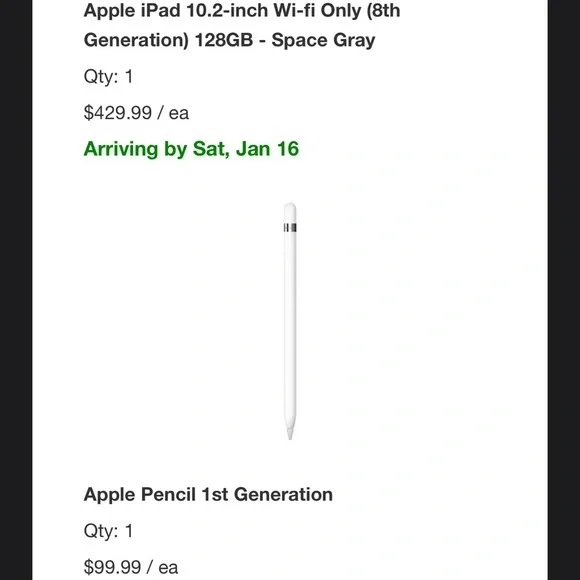Click Space Gray in the iPad title
580x580 pixels.
(323, 40)
